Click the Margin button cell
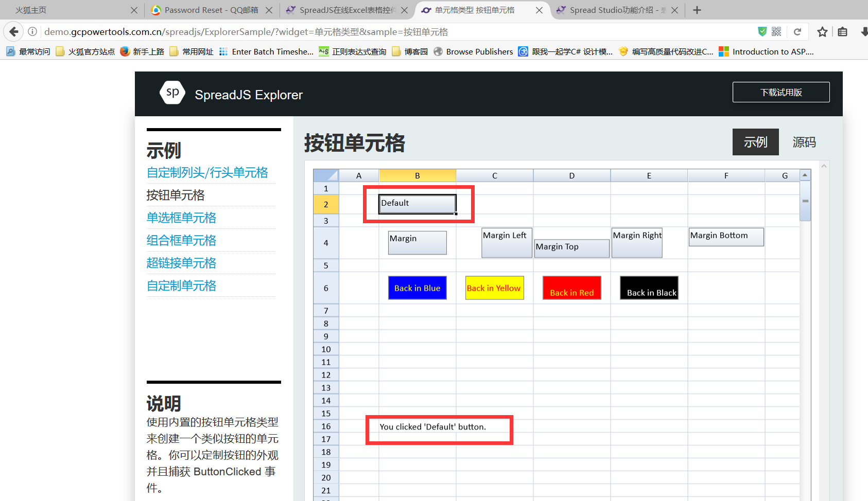 click(418, 243)
